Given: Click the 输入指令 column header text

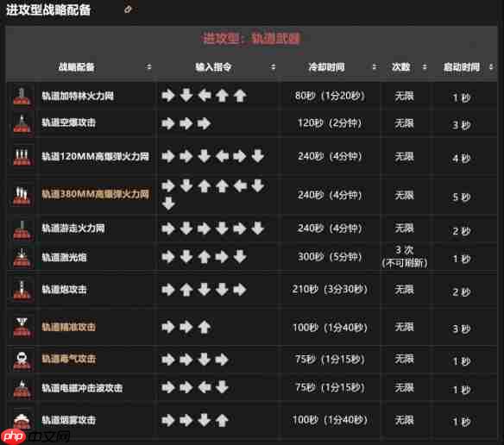Looking at the screenshot, I should click(213, 66).
